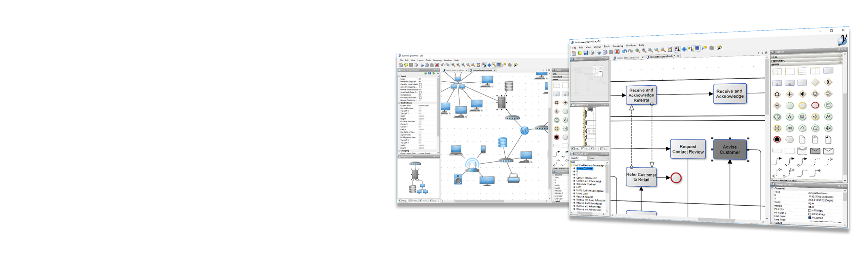Choose the data store cylinder shape in palette
Image resolution: width=868 pixels, height=270 pixels.
[x=802, y=151]
